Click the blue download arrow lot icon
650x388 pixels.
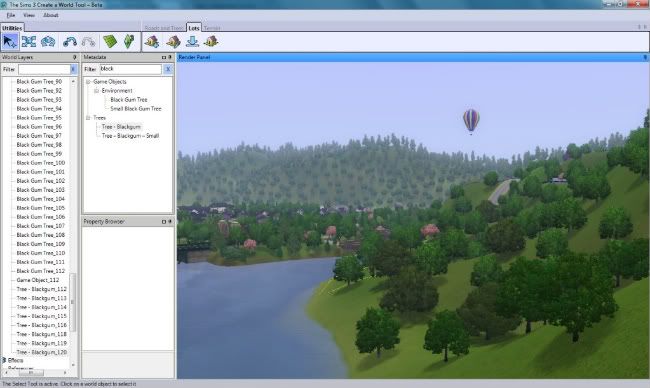(x=192, y=41)
